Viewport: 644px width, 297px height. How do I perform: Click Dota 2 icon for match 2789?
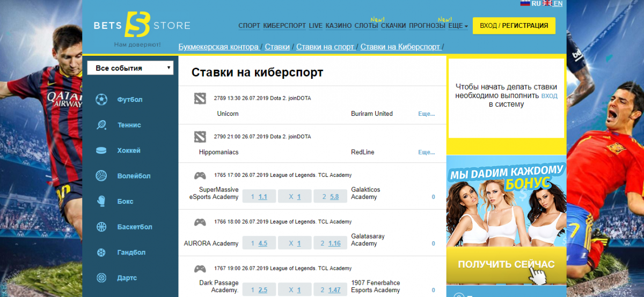point(200,98)
